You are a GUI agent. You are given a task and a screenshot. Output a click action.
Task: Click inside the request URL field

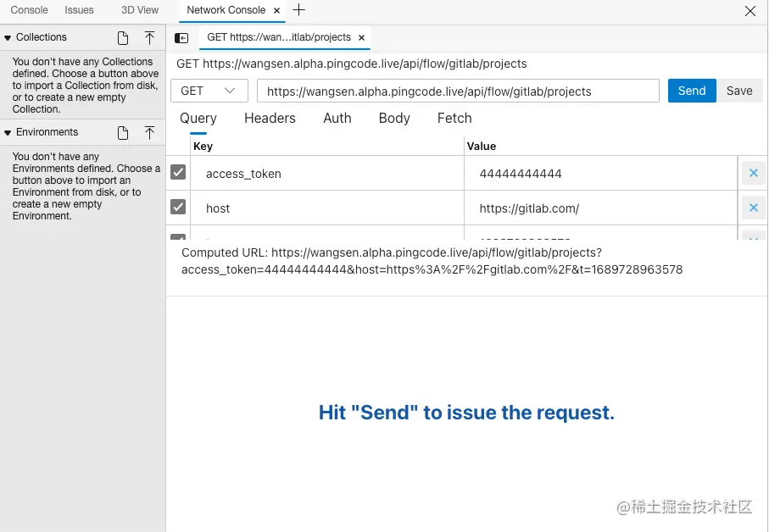(458, 91)
